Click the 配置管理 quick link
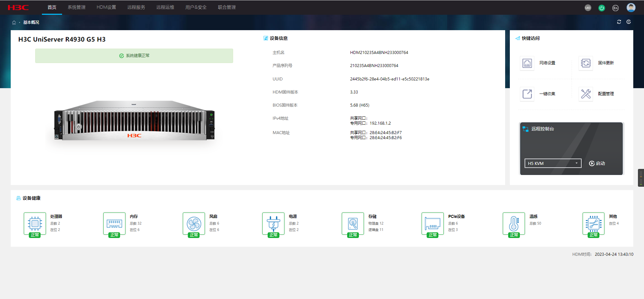This screenshot has width=644, height=299. (606, 94)
